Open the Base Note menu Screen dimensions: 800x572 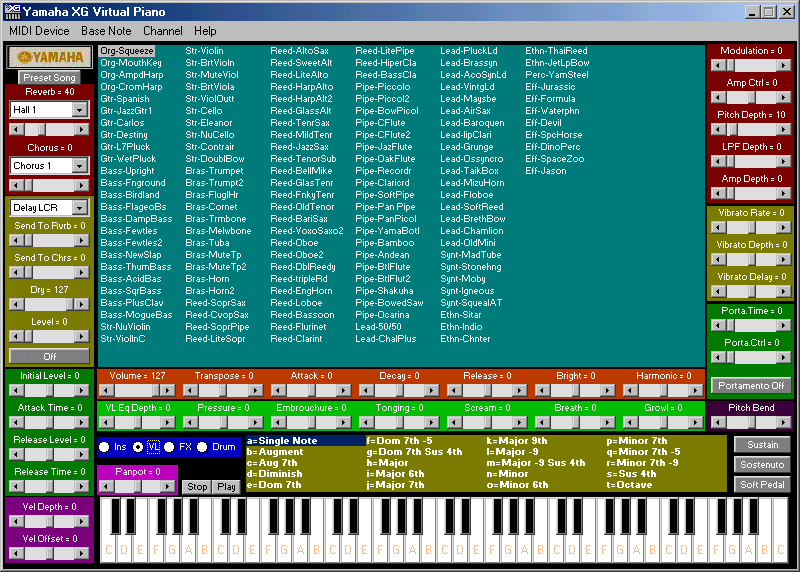(x=106, y=31)
